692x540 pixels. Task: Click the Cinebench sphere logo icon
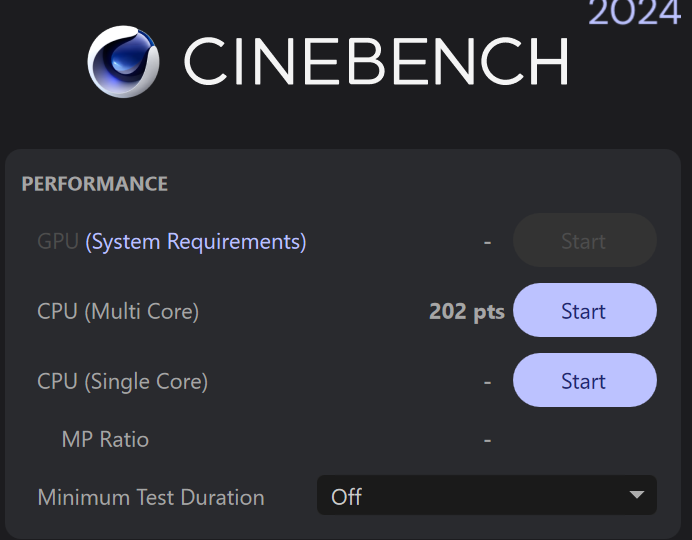point(125,61)
